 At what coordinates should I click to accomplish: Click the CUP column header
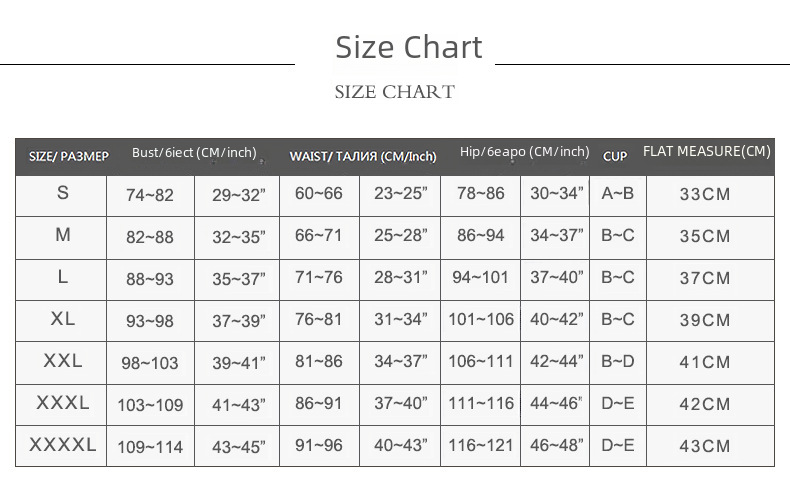(x=615, y=156)
